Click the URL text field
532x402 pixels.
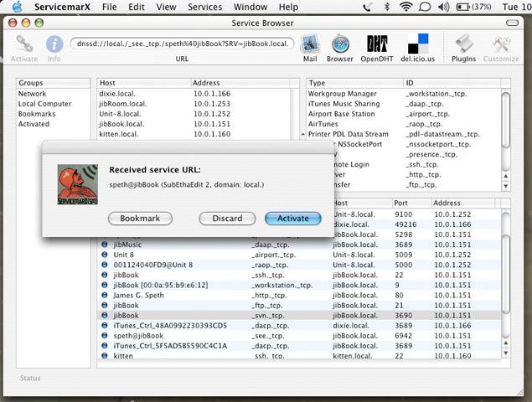pos(182,43)
